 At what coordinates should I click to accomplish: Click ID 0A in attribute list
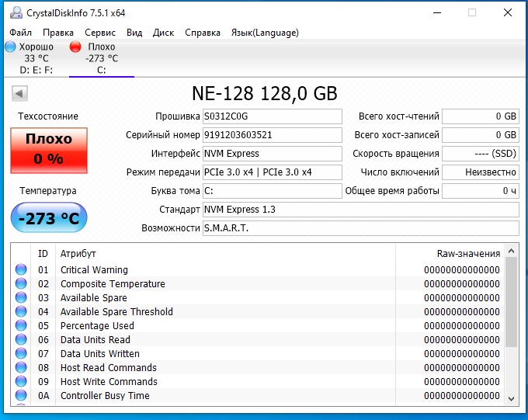click(43, 395)
